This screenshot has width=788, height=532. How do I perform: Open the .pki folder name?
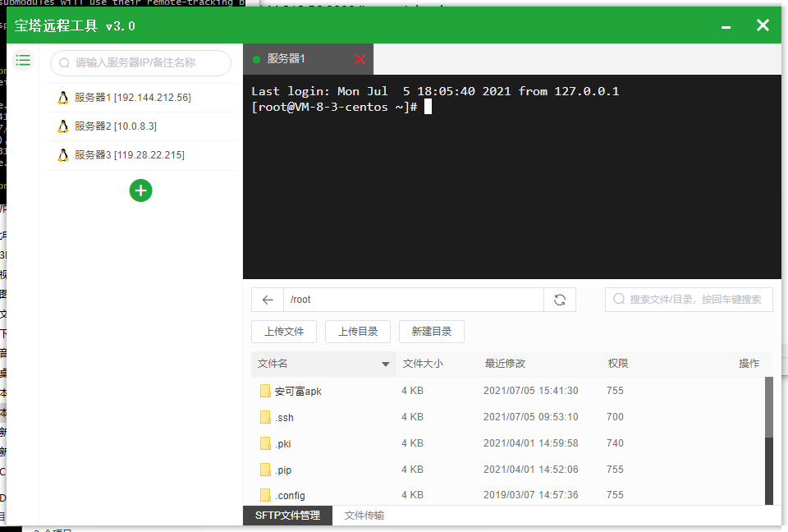pyautogui.click(x=283, y=443)
